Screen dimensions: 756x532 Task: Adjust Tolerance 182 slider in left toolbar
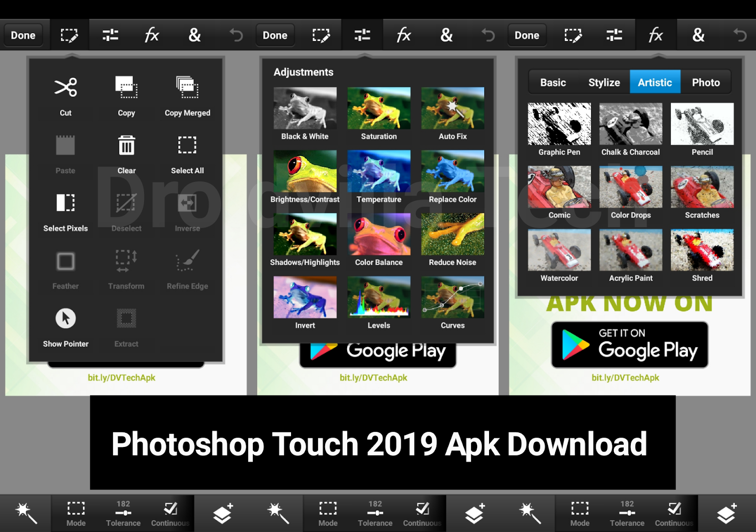coord(123,514)
